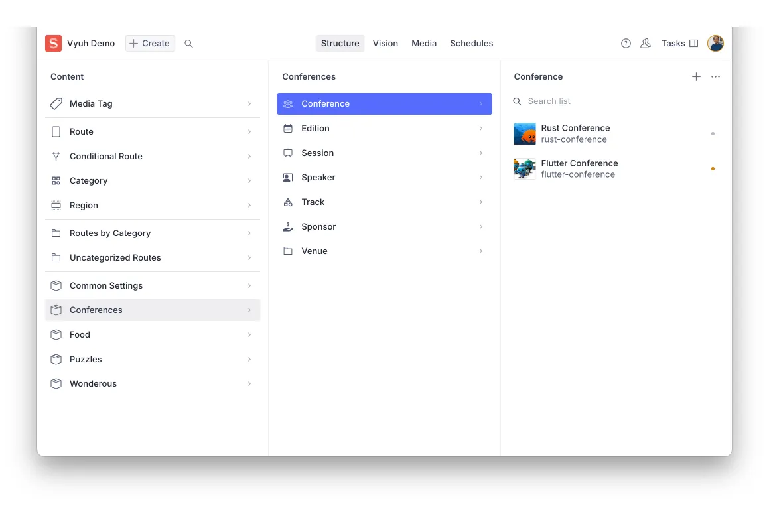This screenshot has height=532, width=769.
Task: Open the members icon near Tasks
Action: coord(646,43)
